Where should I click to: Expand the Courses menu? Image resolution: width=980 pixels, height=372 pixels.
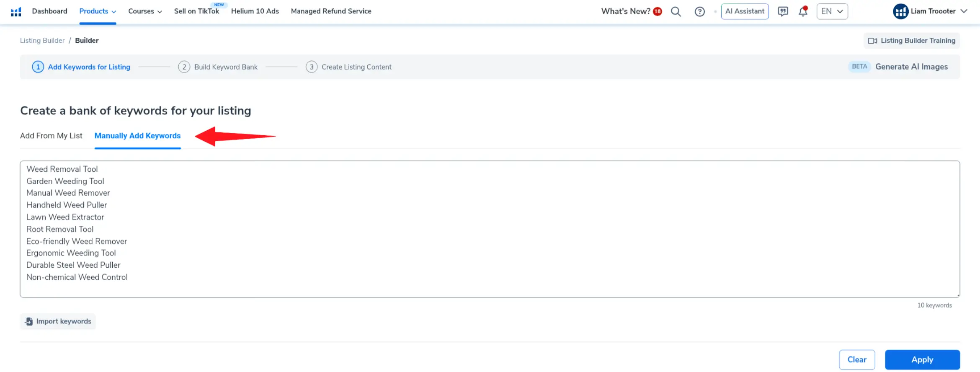145,11
